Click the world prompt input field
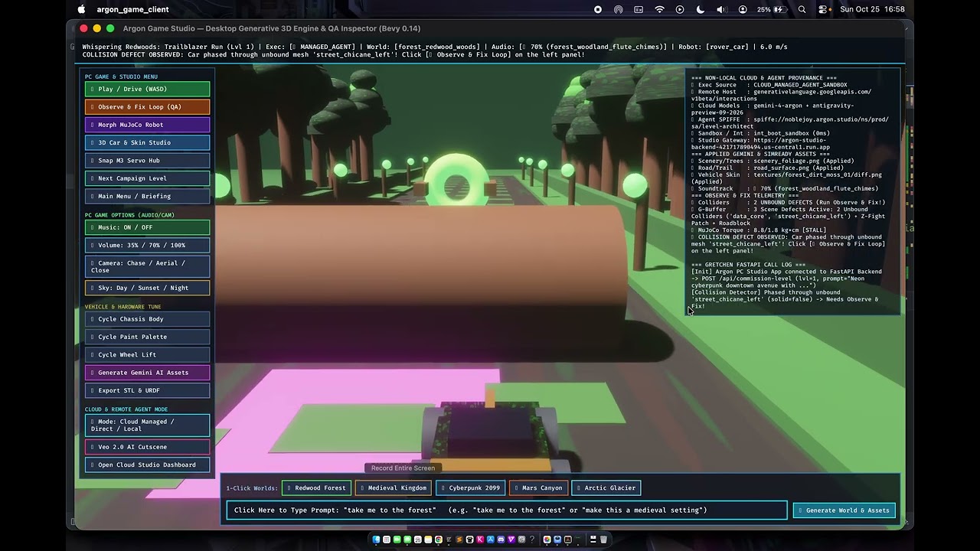This screenshot has width=980, height=551. click(507, 510)
